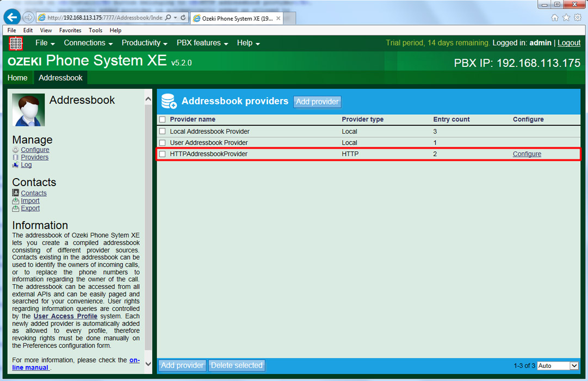Screen dimensions: 588x381
Task: Click the icon beside Log link
Action: tap(15, 165)
